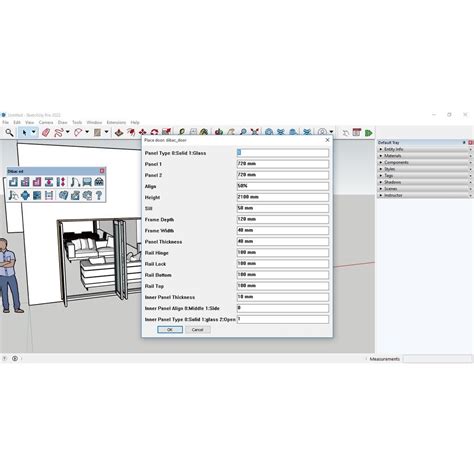Open the Camera menu
The image size is (474, 474).
(x=46, y=122)
